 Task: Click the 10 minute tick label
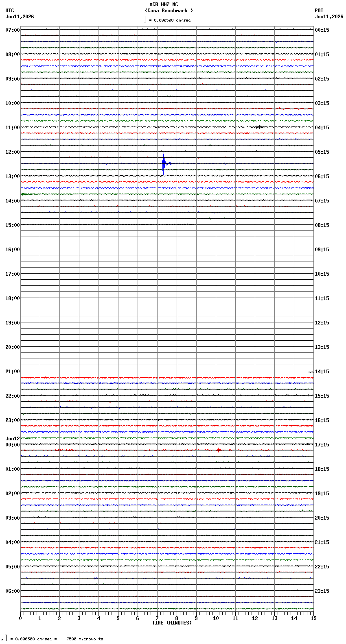pos(216,618)
